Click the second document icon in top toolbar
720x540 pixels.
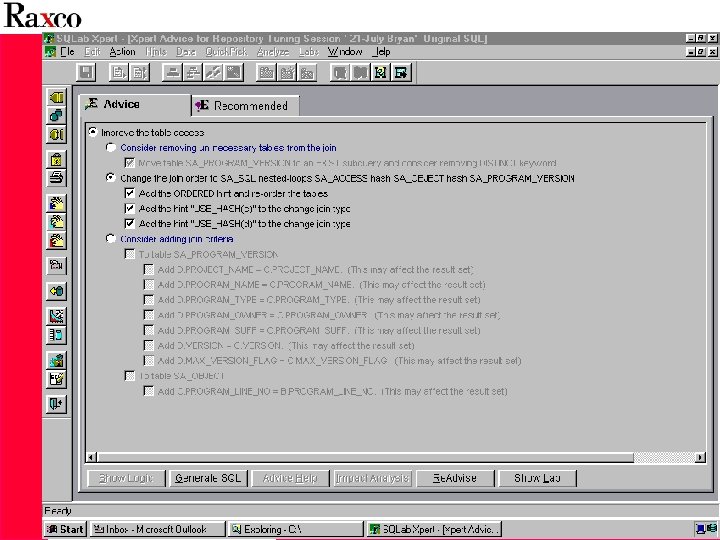[x=139, y=73]
